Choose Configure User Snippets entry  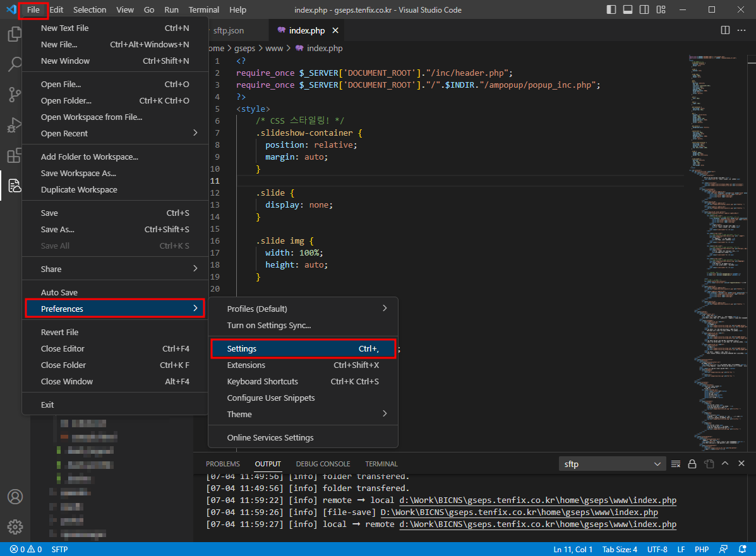303,398
